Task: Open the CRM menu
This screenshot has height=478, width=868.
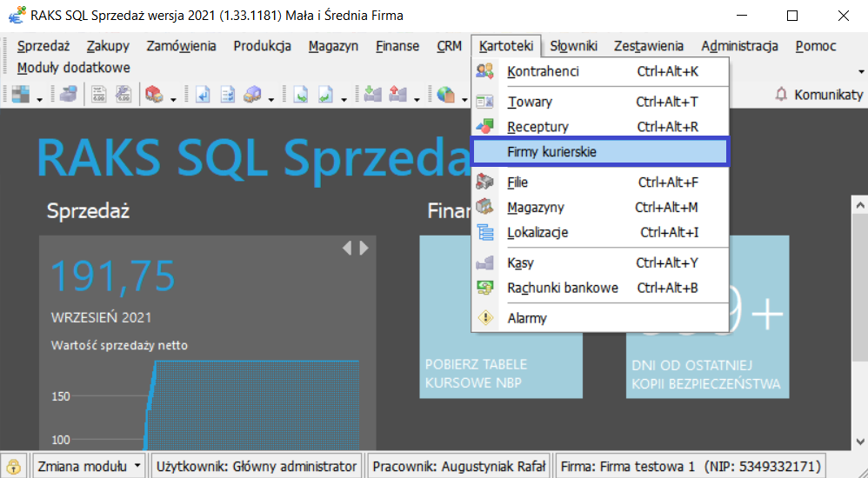Action: point(449,46)
